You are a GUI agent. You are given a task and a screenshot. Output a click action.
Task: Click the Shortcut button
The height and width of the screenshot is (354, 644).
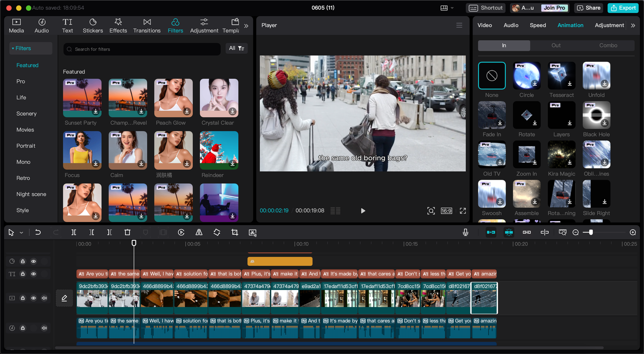[x=486, y=8]
